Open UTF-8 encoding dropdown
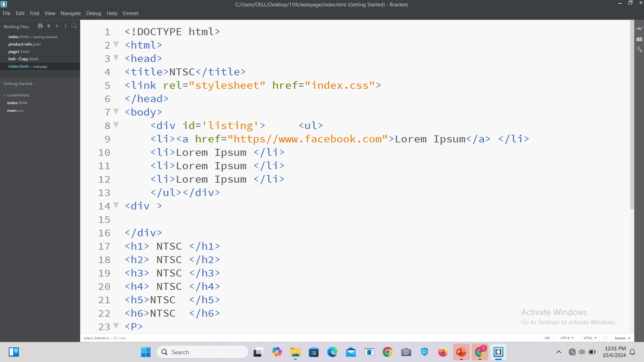 click(x=567, y=338)
